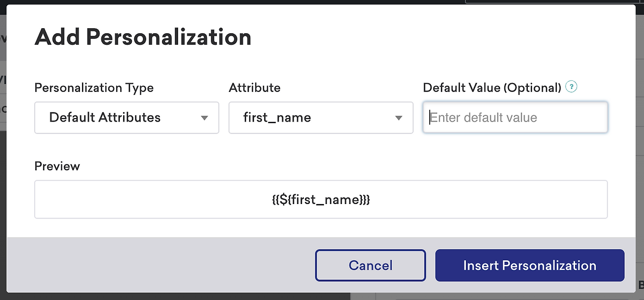Viewport: 644px width, 300px height.
Task: Click the Attribute field label
Action: [x=255, y=87]
